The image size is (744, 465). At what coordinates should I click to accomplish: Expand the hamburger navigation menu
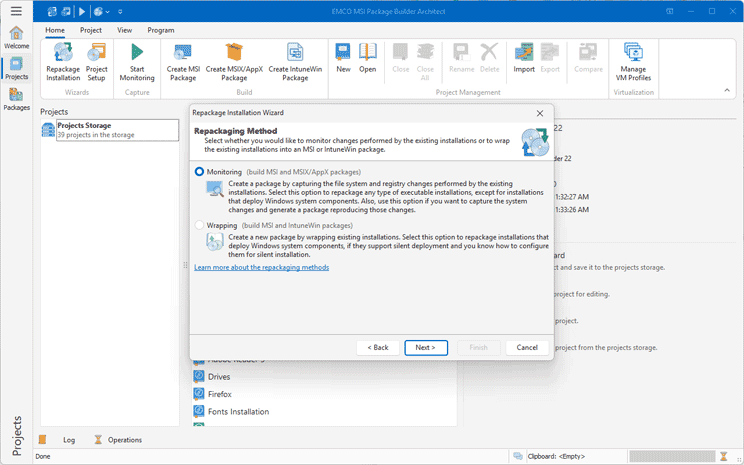[x=16, y=11]
